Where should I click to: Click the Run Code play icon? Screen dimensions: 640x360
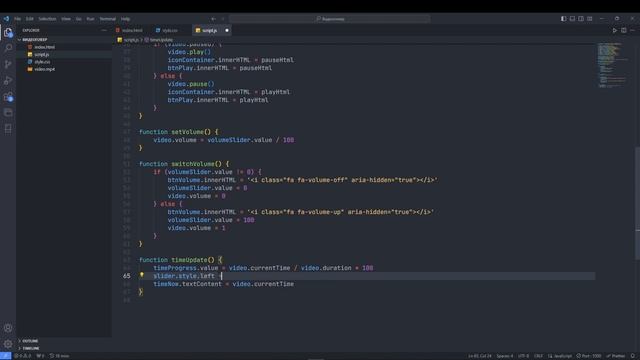click(615, 30)
